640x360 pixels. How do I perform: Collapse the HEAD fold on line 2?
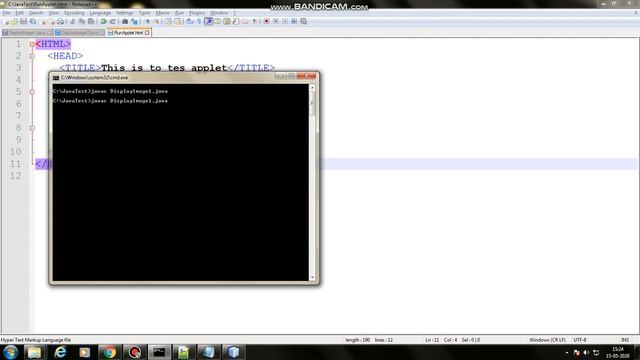(32, 56)
